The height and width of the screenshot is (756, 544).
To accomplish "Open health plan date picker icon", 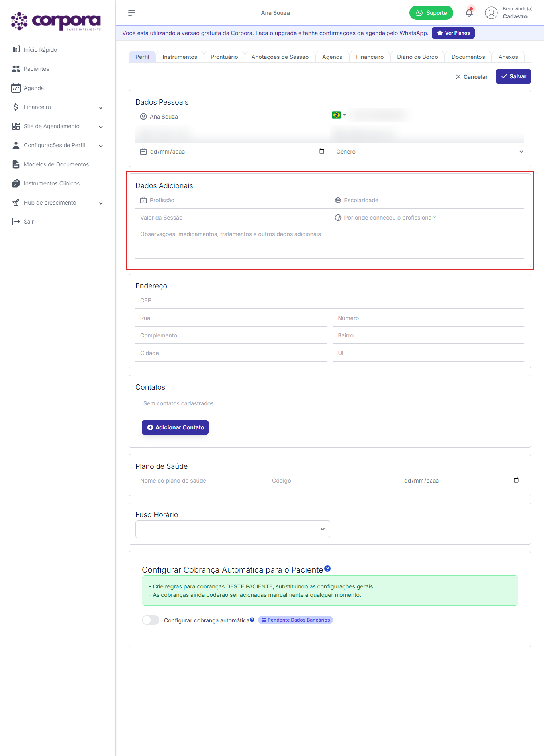I will [516, 480].
